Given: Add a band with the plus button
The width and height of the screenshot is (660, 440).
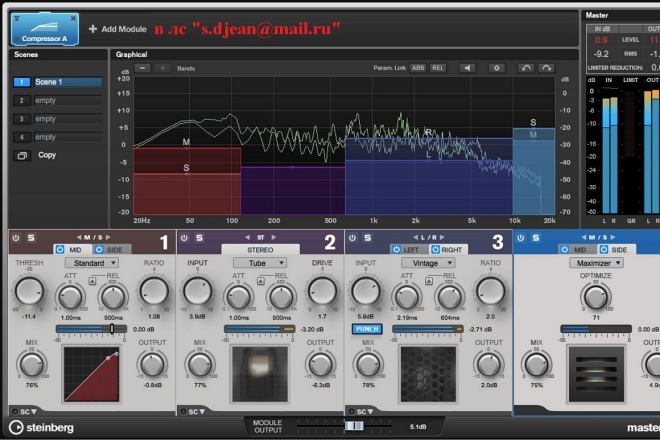Looking at the screenshot, I should pos(162,68).
